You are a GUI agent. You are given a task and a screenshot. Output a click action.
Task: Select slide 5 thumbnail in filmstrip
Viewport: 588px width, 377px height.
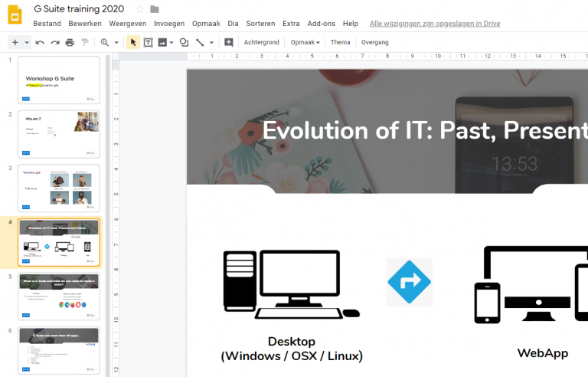tap(59, 297)
